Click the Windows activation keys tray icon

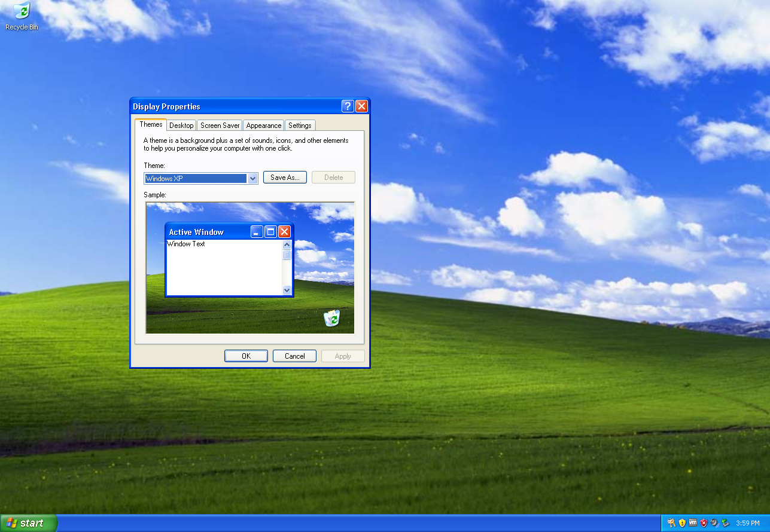671,523
